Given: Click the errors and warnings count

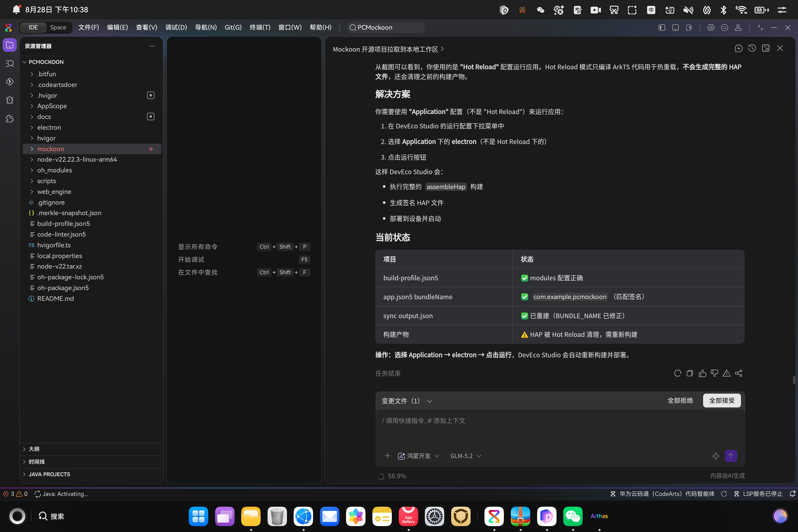Looking at the screenshot, I should pyautogui.click(x=15, y=494).
